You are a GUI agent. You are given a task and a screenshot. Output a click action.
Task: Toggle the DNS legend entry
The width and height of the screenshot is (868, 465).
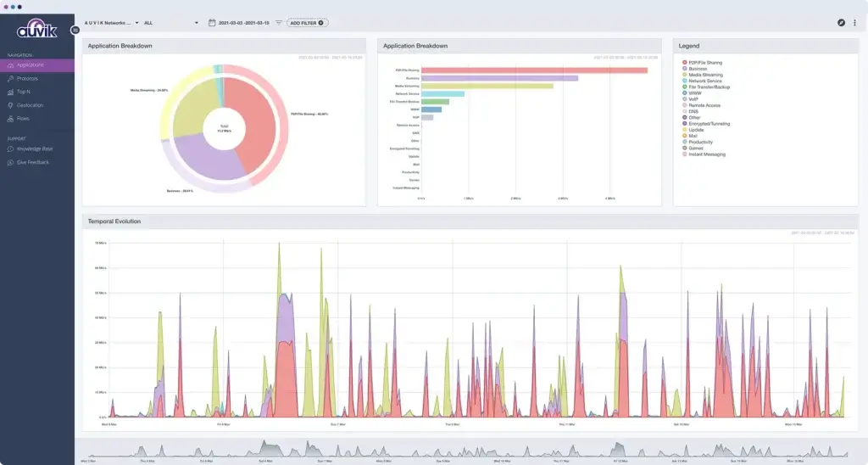(690, 111)
